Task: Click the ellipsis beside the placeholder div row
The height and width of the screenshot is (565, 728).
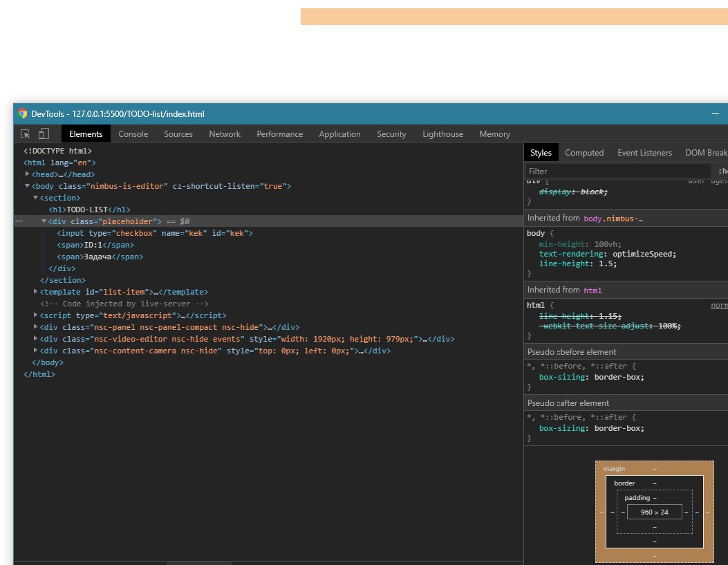Action: [19, 221]
